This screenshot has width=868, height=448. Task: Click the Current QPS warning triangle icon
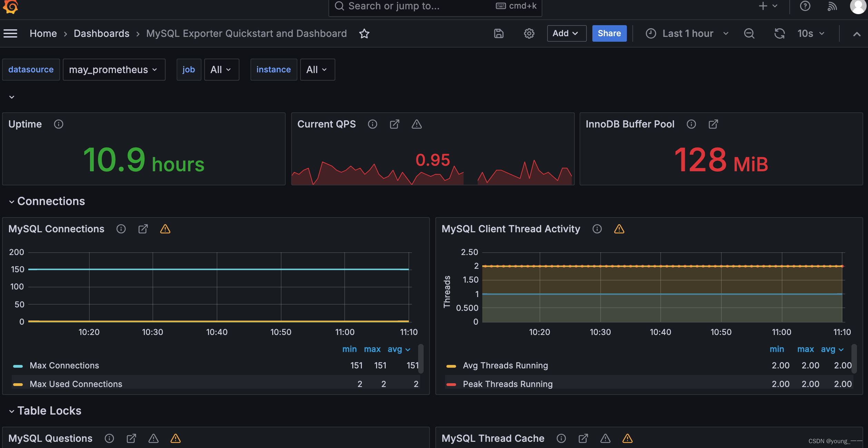point(417,124)
